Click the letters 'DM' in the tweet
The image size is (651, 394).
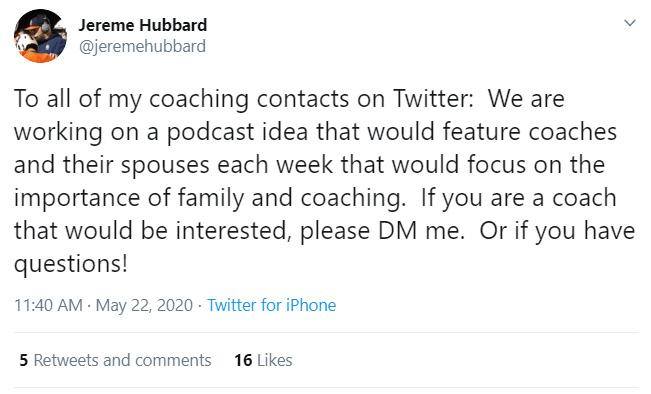click(397, 230)
